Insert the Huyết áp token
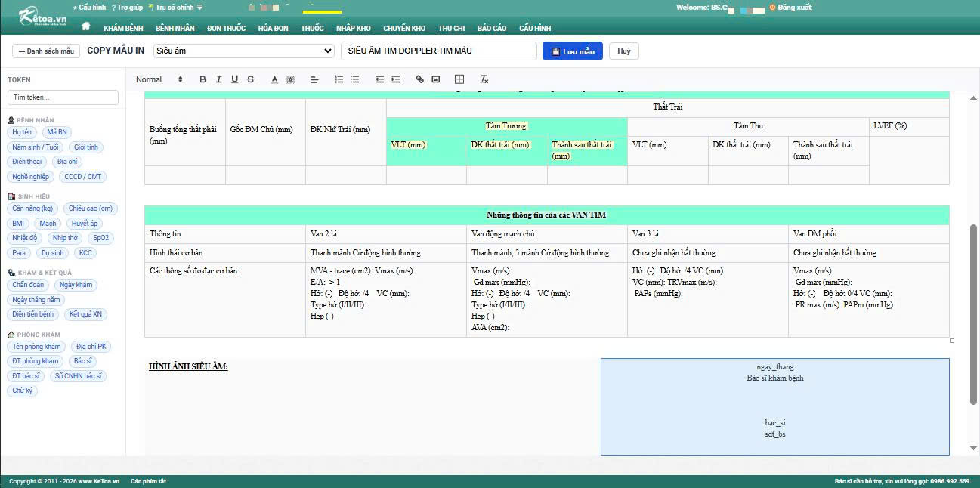Image resolution: width=980 pixels, height=488 pixels. point(84,224)
